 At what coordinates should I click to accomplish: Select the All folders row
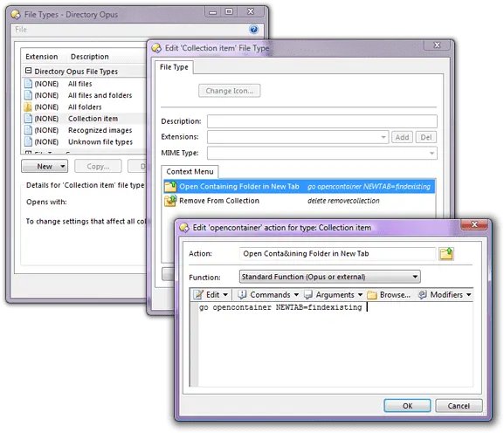(84, 107)
